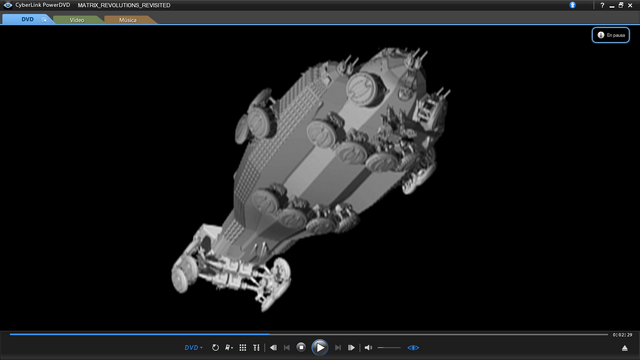Switch to the DVD tab
This screenshot has width=640, height=360.
(28, 19)
